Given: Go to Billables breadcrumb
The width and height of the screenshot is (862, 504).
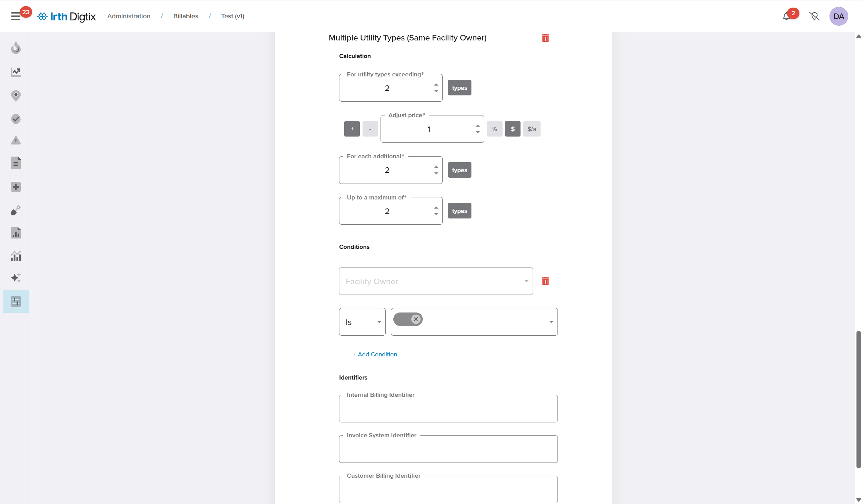Looking at the screenshot, I should tap(186, 16).
